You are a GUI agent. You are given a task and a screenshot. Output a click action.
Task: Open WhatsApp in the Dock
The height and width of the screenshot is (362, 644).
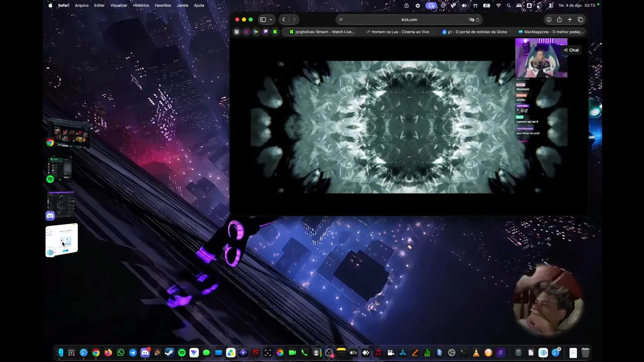coord(121,353)
